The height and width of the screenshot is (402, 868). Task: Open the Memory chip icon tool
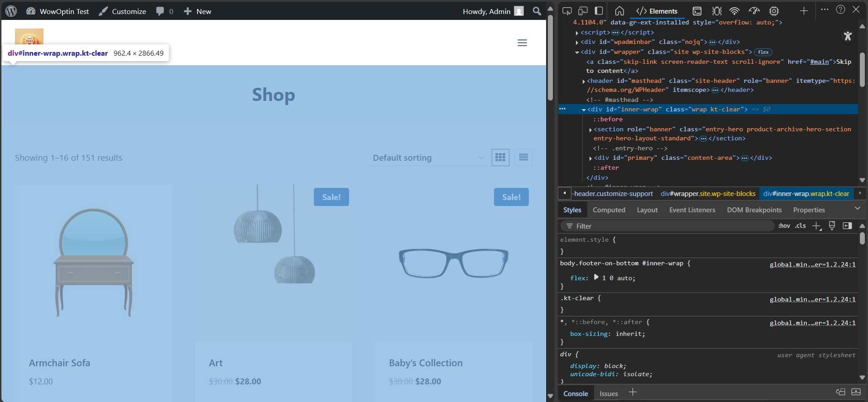click(774, 11)
